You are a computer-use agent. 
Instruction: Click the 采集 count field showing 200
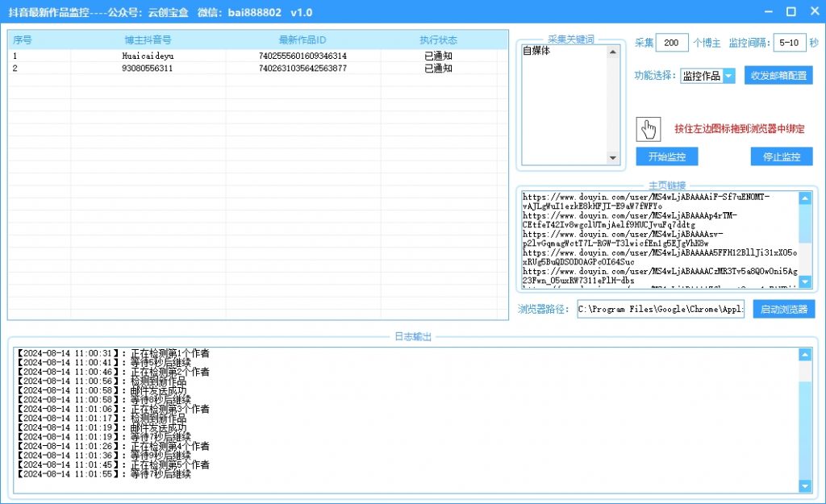click(671, 44)
